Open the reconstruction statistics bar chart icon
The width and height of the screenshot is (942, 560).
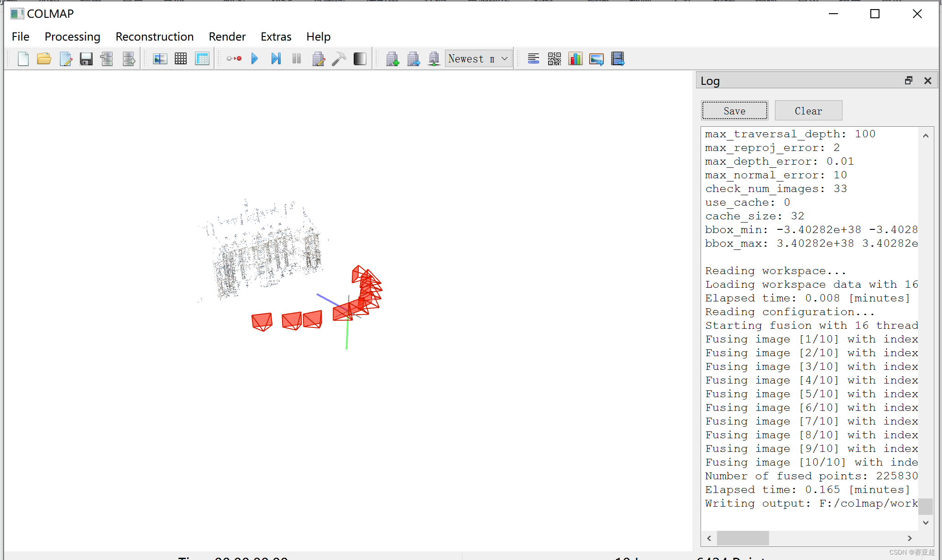tap(575, 58)
